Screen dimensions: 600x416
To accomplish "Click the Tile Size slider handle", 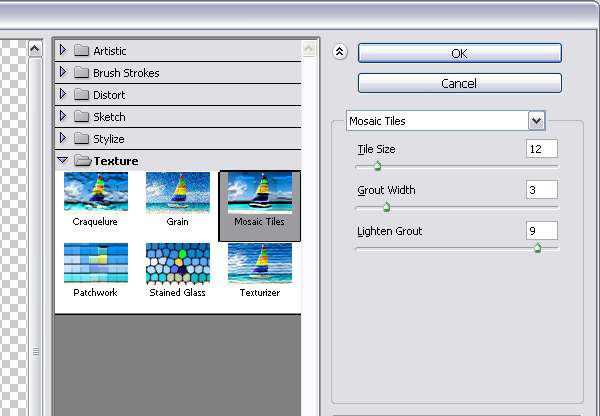I will [x=377, y=167].
